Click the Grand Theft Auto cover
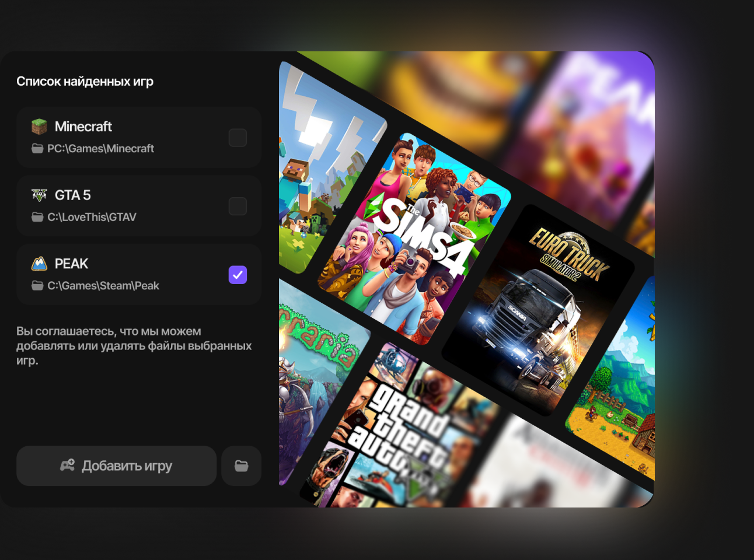This screenshot has width=754, height=560. (x=403, y=426)
